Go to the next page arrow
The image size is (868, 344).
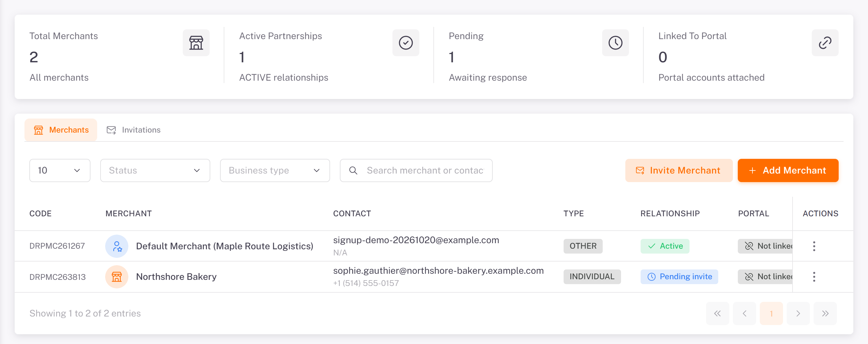(798, 313)
